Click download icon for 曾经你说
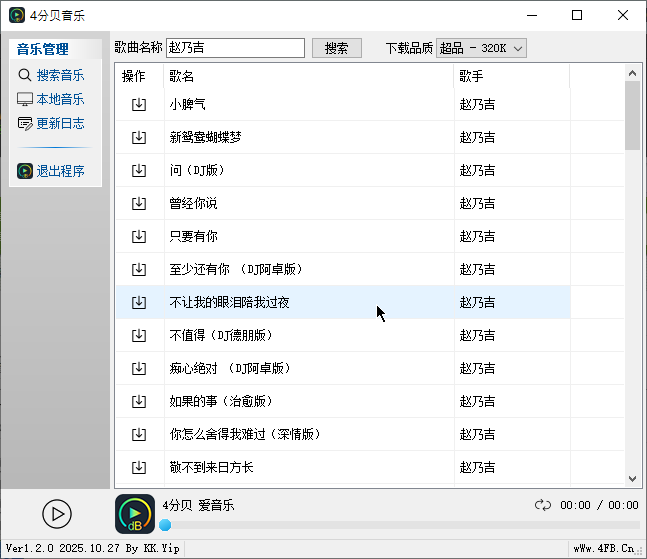The image size is (647, 559). pos(139,203)
